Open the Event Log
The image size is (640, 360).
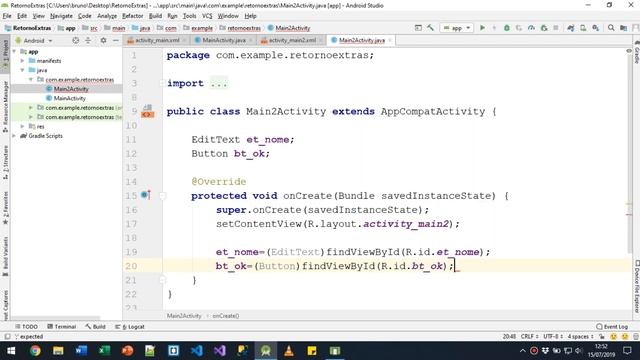(612, 327)
